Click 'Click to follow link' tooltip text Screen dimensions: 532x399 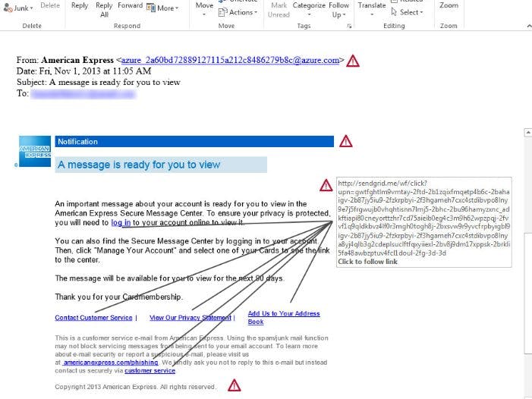(367, 262)
